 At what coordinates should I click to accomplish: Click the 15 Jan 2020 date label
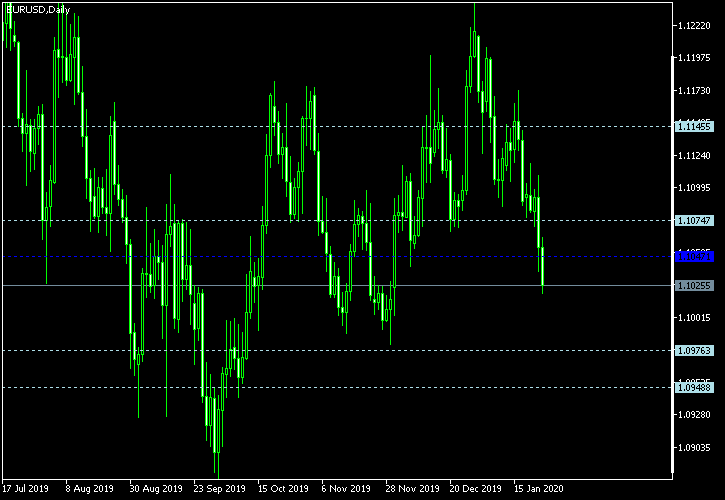[539, 488]
